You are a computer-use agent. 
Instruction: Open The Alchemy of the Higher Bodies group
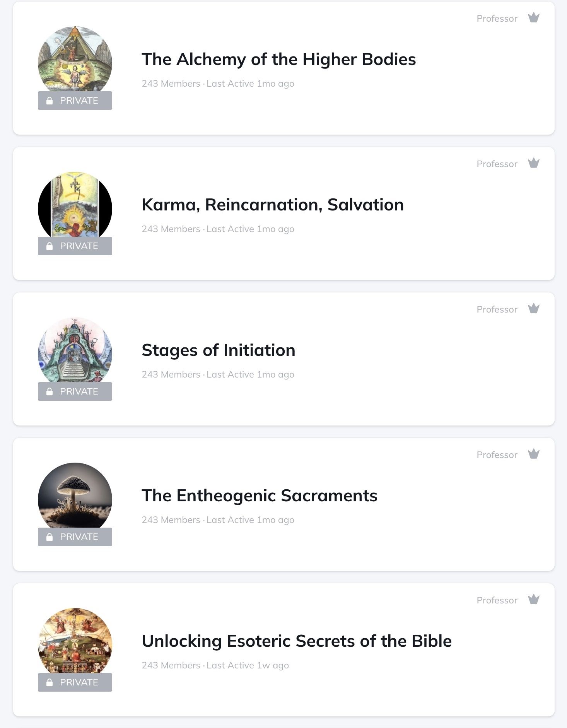coord(278,60)
